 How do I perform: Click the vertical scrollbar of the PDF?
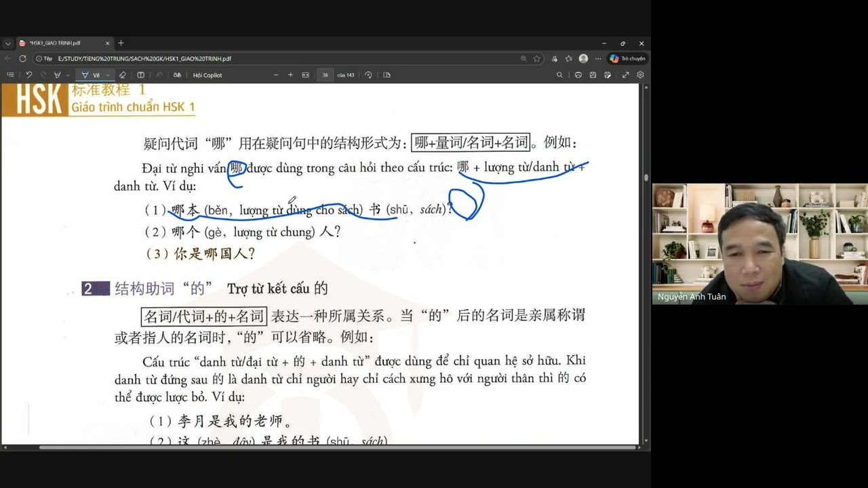point(646,178)
